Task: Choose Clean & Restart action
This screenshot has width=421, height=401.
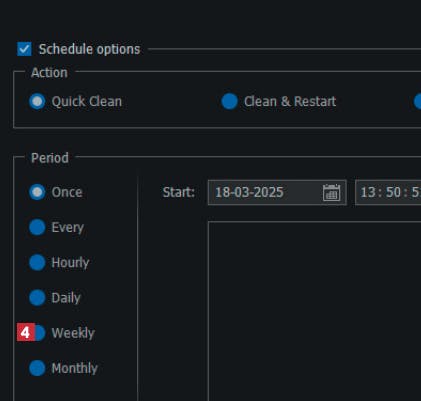Action: click(x=229, y=101)
